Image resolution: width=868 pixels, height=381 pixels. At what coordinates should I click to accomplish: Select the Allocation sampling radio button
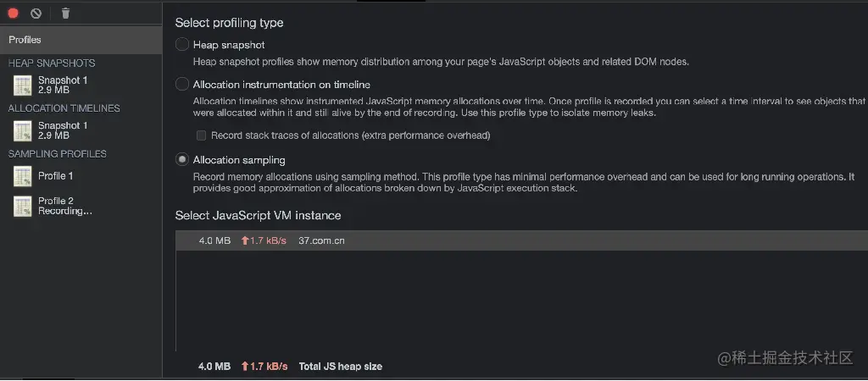[x=182, y=159]
